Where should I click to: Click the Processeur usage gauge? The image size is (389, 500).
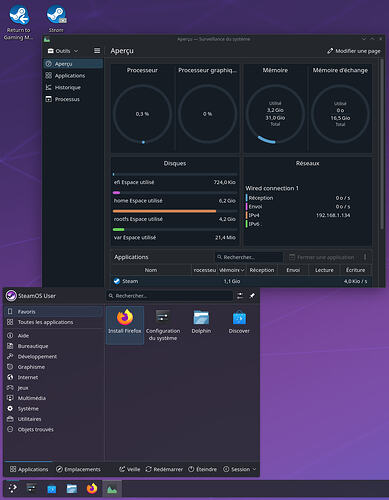tap(142, 114)
